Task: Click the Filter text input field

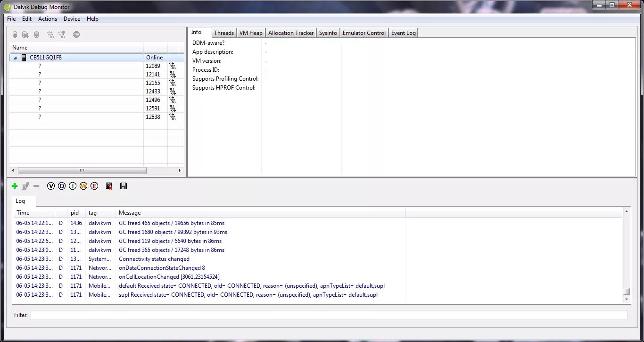Action: pos(329,315)
